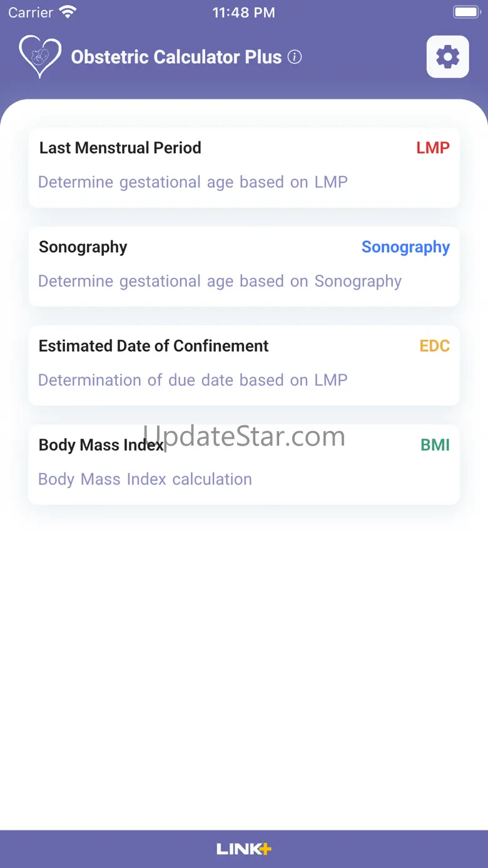488x868 pixels.
Task: Tap the battery indicator icon
Action: (x=466, y=12)
